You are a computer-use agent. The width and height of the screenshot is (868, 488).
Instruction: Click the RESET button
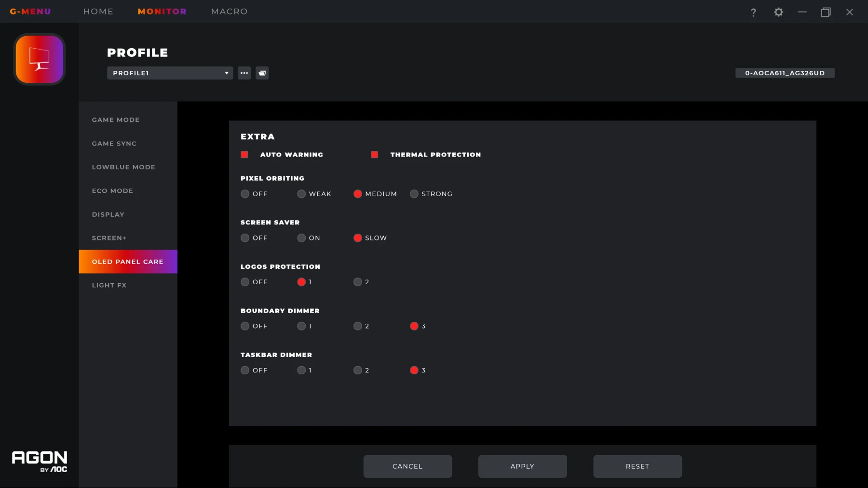pos(637,466)
